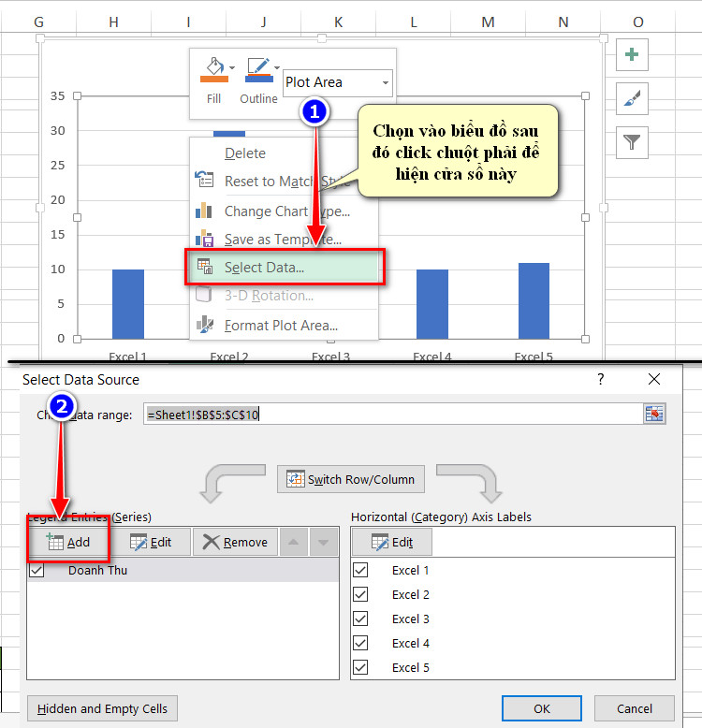Click the Format Plot Area icon
This screenshot has height=728, width=702.
coord(205,324)
